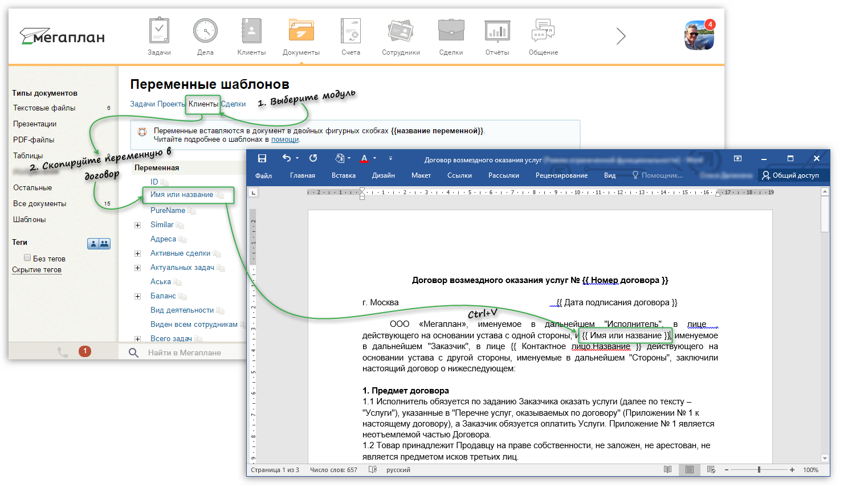Open Все документы in sidebar
This screenshot has width=864, height=504.
40,203
